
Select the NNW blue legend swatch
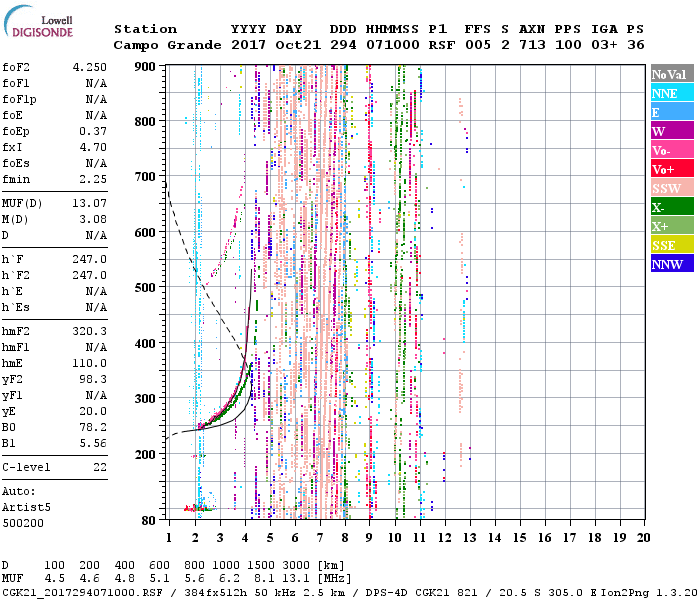click(x=672, y=264)
